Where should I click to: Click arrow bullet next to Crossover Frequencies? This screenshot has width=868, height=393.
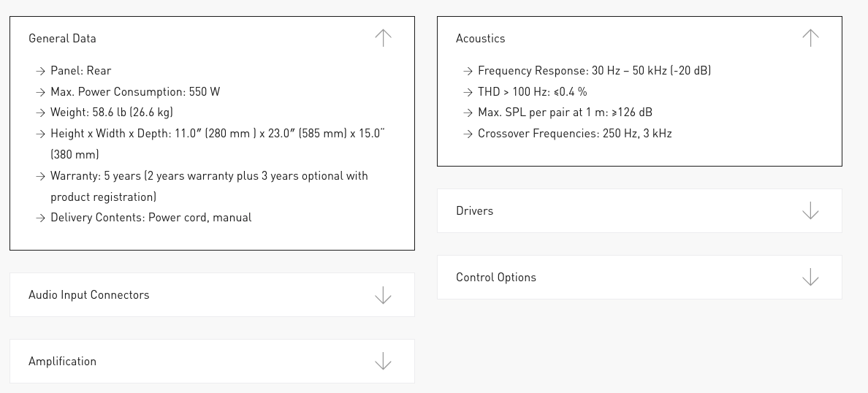point(468,134)
